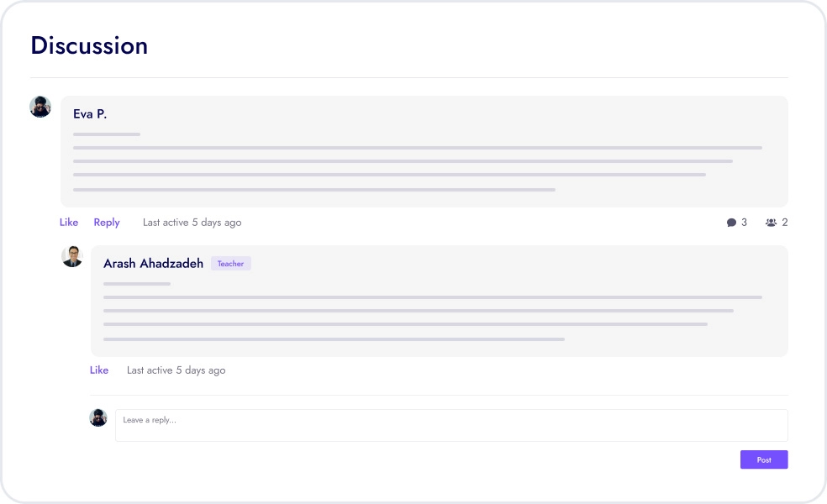Screen dimensions: 827x504
Task: Open Eva P.'s profile avatar
Action: point(40,107)
